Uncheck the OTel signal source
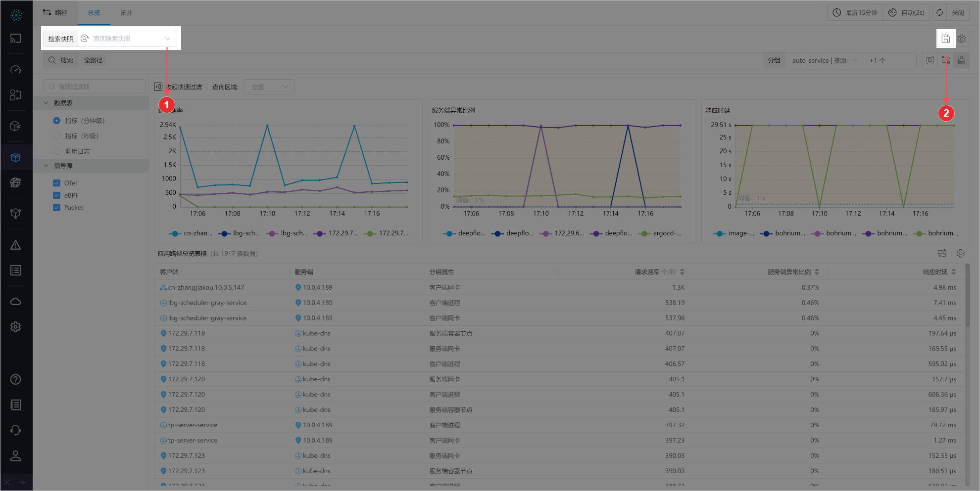This screenshot has width=980, height=491. (56, 183)
